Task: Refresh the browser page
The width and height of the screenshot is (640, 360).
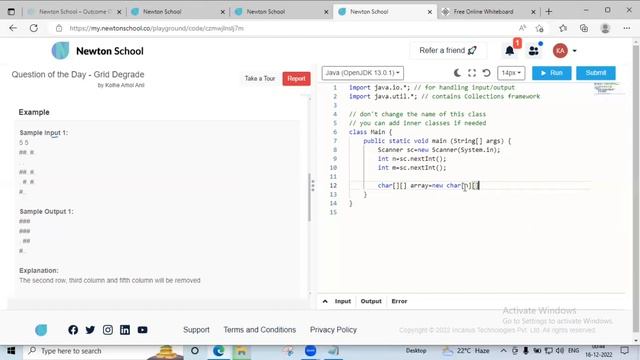Action: (34, 28)
